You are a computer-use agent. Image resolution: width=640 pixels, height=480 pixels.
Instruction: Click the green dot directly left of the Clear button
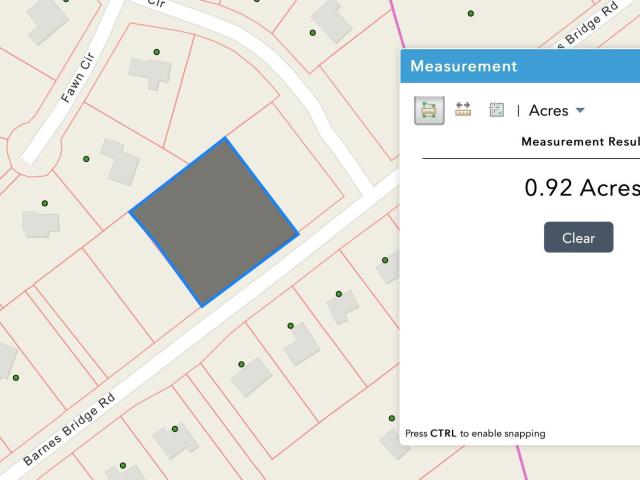[385, 260]
